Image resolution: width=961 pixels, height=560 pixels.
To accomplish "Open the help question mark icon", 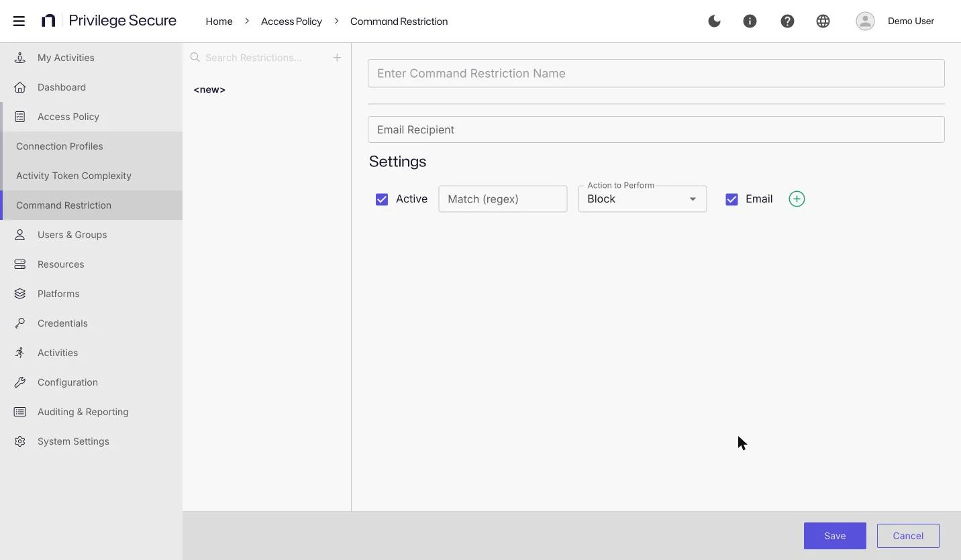I will point(787,21).
